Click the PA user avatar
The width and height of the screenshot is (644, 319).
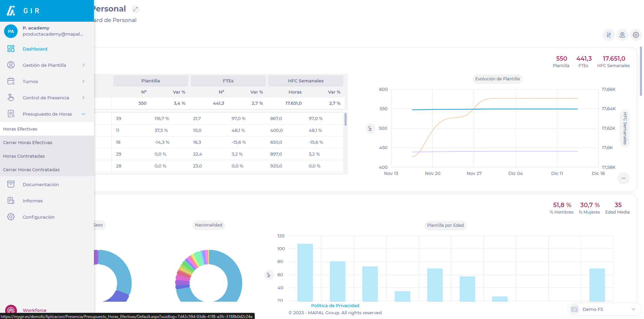click(x=11, y=31)
